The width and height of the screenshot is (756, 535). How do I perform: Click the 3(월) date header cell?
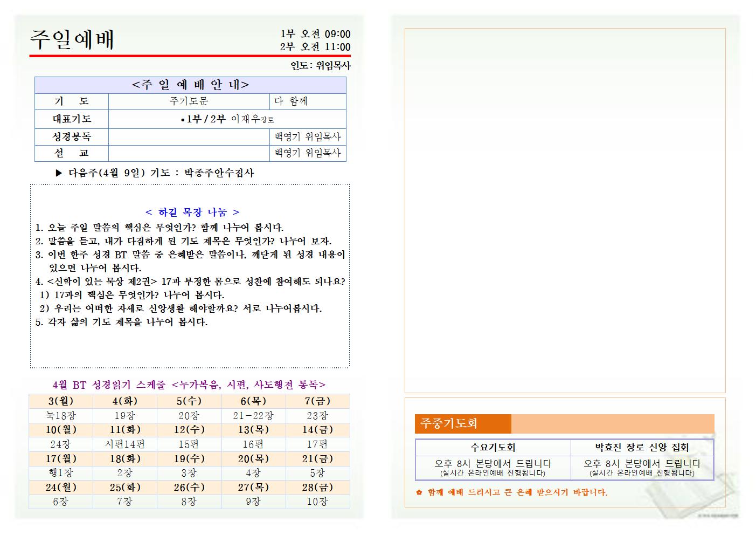point(60,401)
